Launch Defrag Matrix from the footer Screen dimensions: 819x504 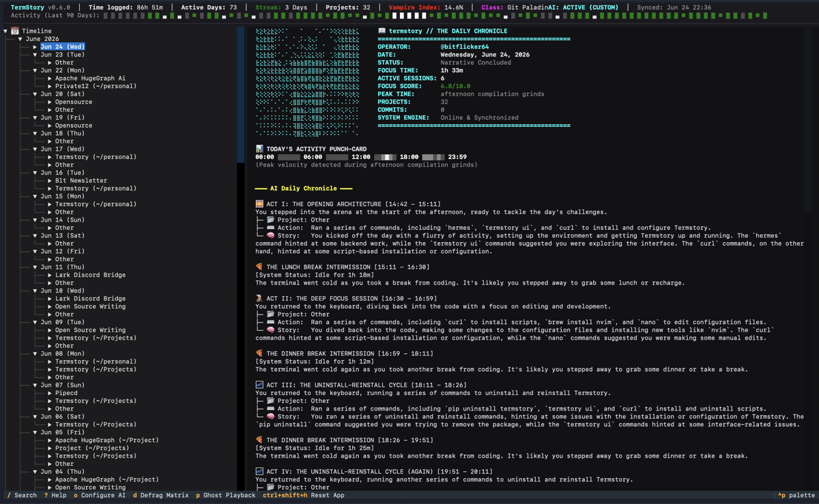(x=160, y=495)
